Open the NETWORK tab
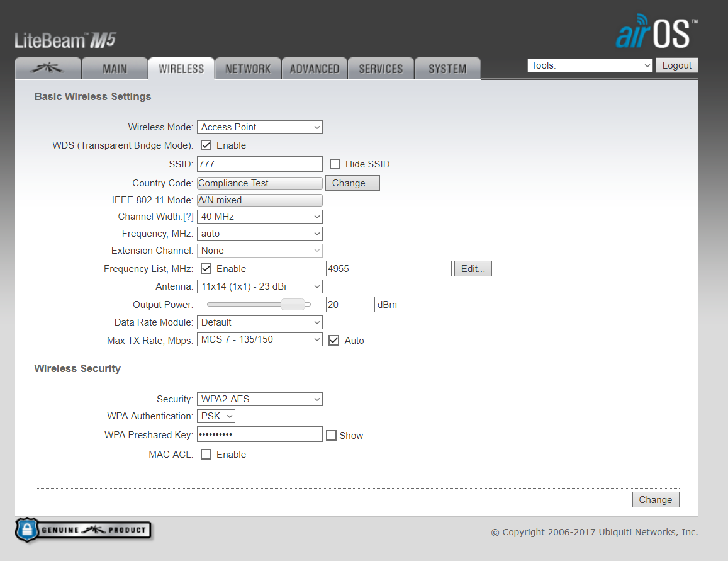This screenshot has width=728, height=561. point(248,68)
